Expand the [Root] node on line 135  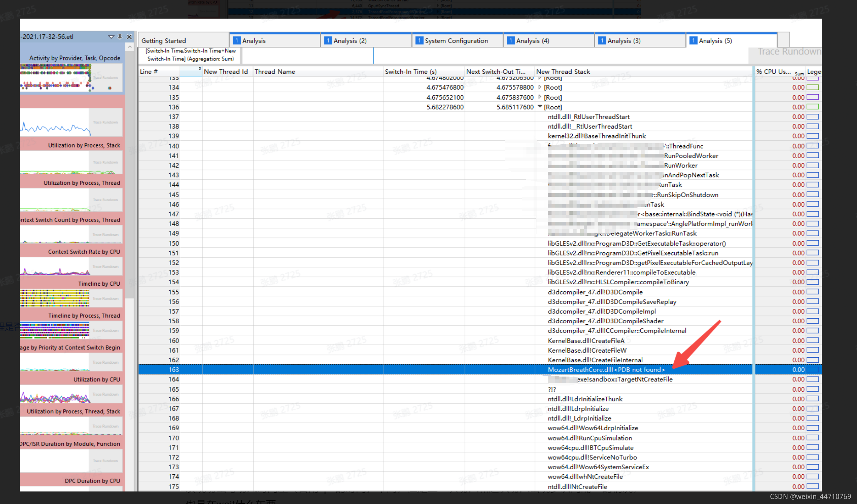(x=540, y=97)
